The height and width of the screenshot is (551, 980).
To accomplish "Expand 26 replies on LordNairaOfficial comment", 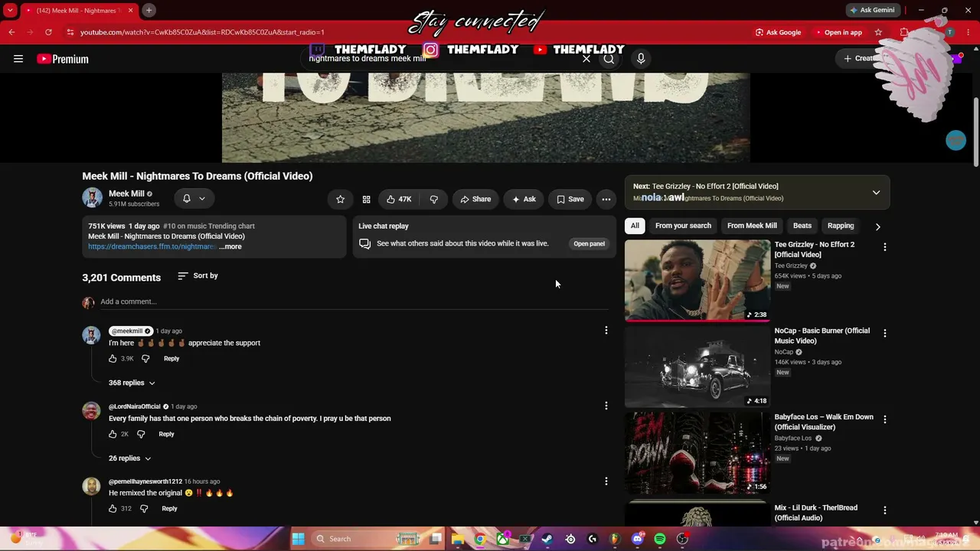I will coord(129,458).
